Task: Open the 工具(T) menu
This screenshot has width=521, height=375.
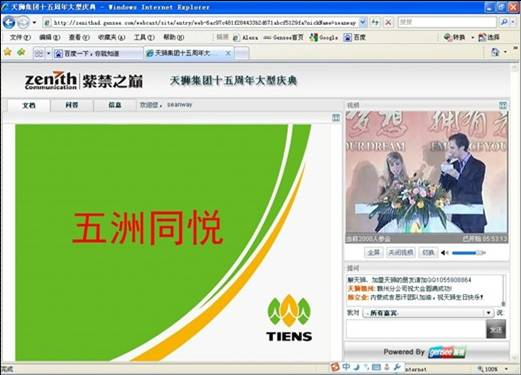Action: (144, 37)
